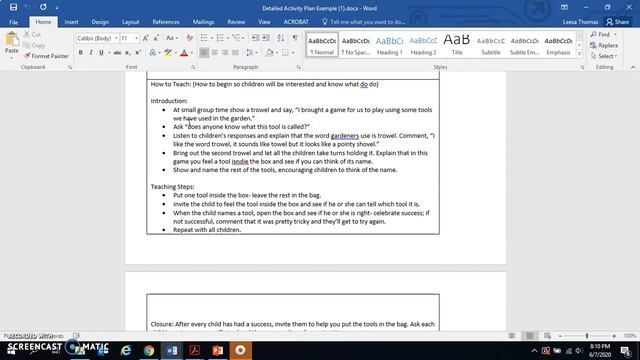640x360 pixels.
Task: Decrease font size with Shrink Font
Action: click(156, 38)
